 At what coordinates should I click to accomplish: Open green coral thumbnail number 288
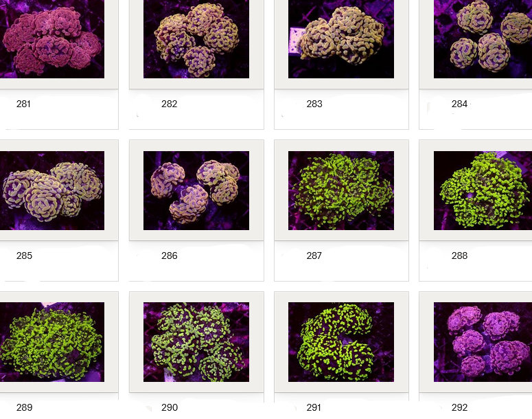pos(483,190)
